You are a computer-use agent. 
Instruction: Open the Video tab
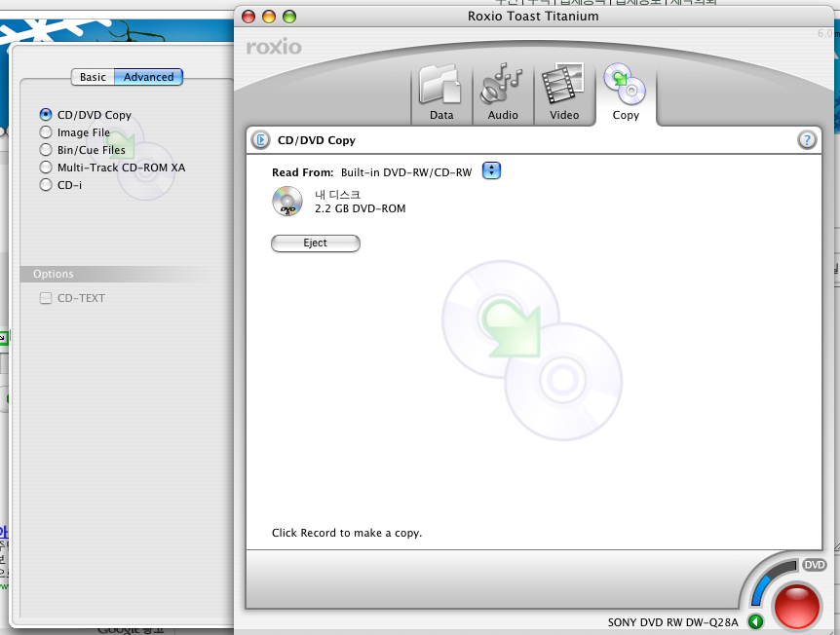point(564,93)
